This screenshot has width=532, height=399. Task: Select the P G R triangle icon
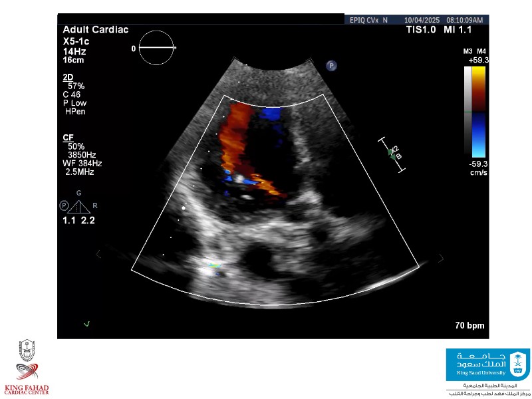[x=79, y=204]
